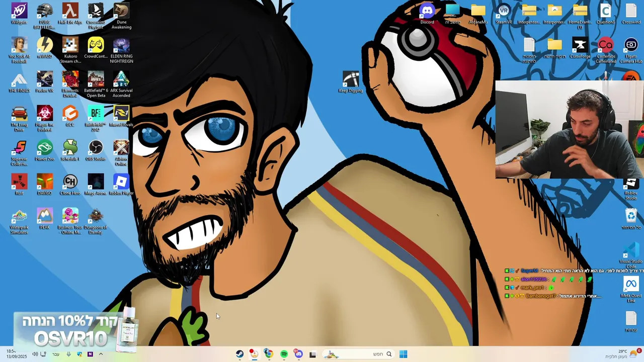The width and height of the screenshot is (644, 362).
Task: Click THE FINALS desktop shortcut
Action: (x=19, y=82)
